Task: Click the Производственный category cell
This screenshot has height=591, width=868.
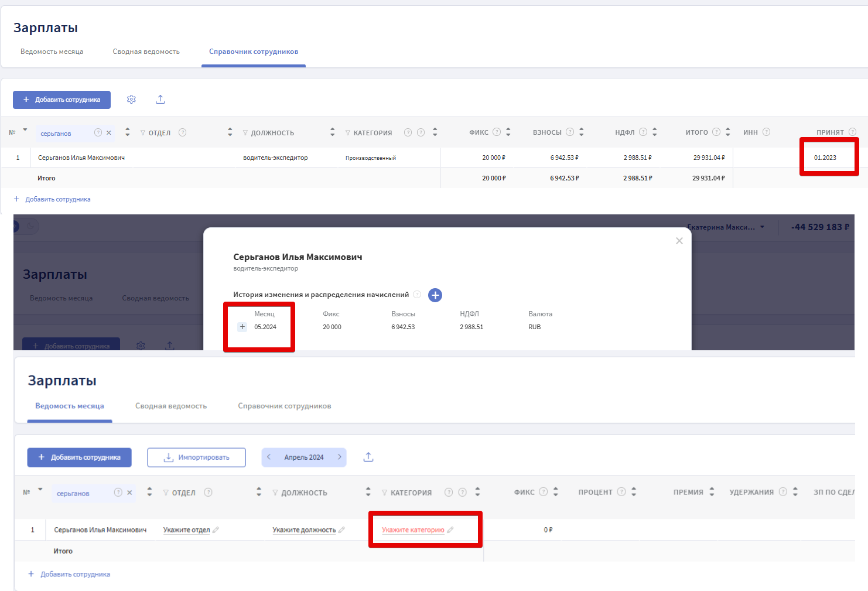Action: tap(371, 158)
